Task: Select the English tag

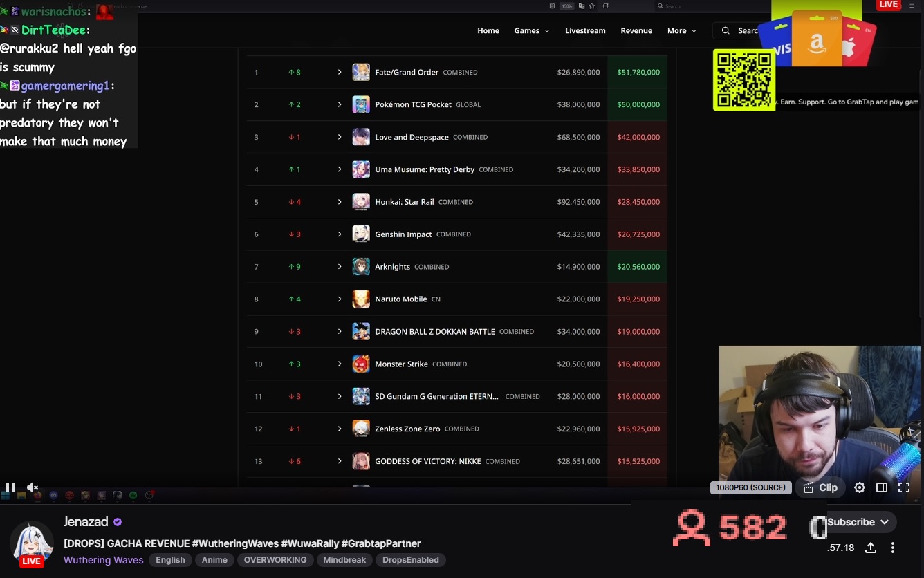Action: click(x=170, y=560)
